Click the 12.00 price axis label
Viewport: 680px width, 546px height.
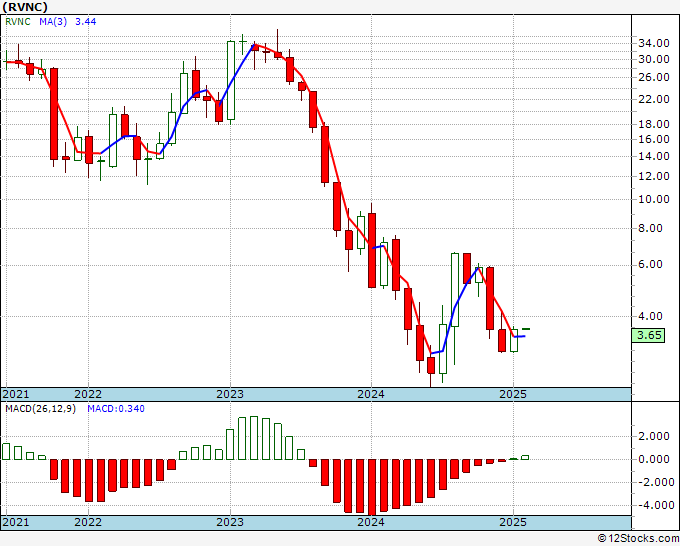(x=654, y=176)
